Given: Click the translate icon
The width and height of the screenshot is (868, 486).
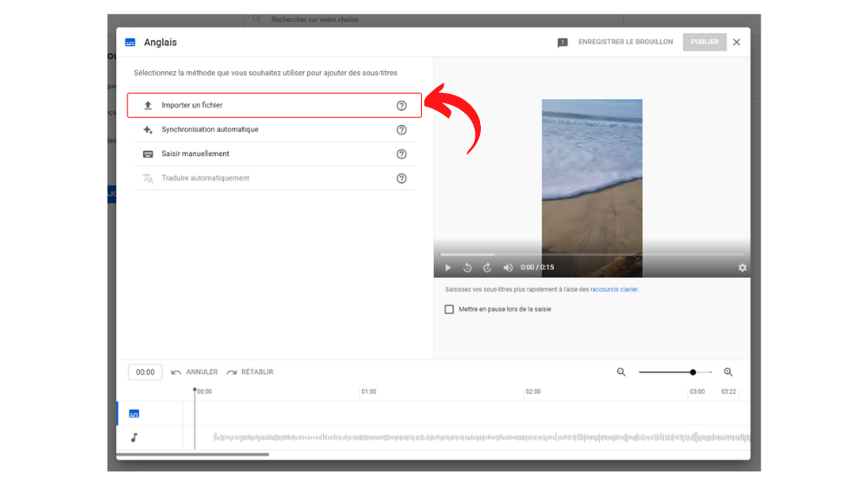Looking at the screenshot, I should [148, 178].
